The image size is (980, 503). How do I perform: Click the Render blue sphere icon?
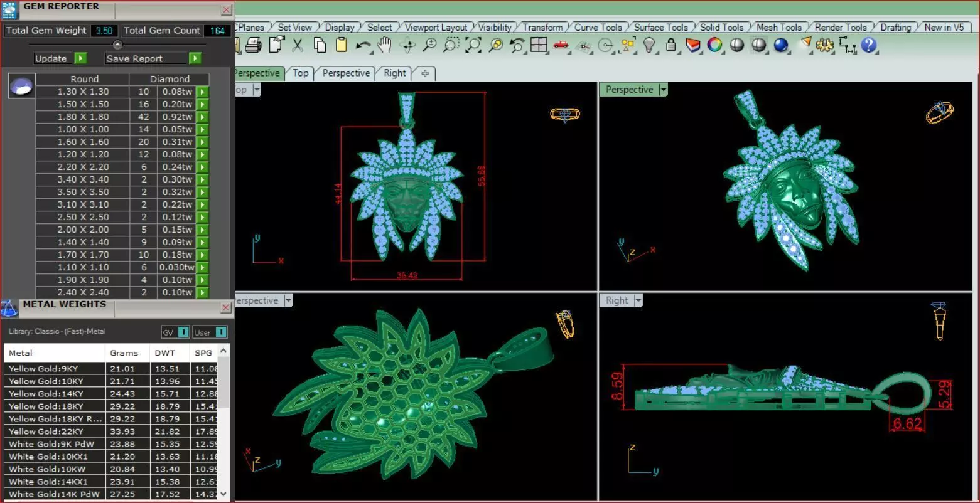(x=781, y=45)
